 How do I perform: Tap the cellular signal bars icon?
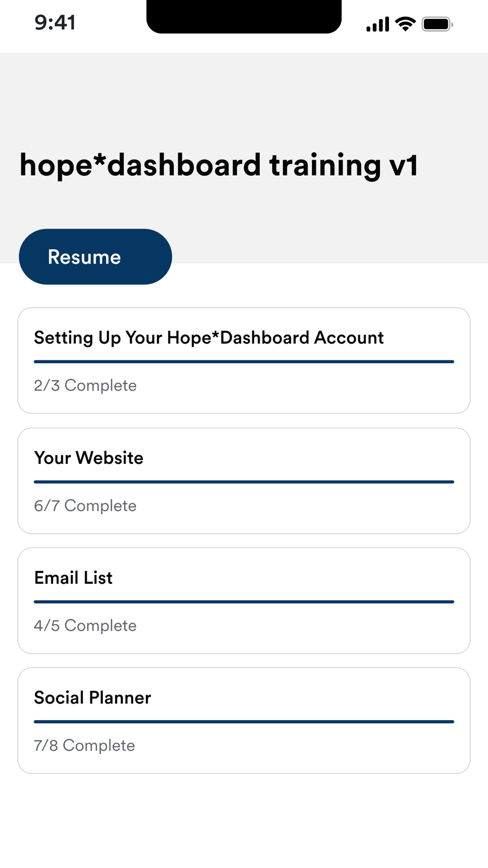(x=377, y=24)
